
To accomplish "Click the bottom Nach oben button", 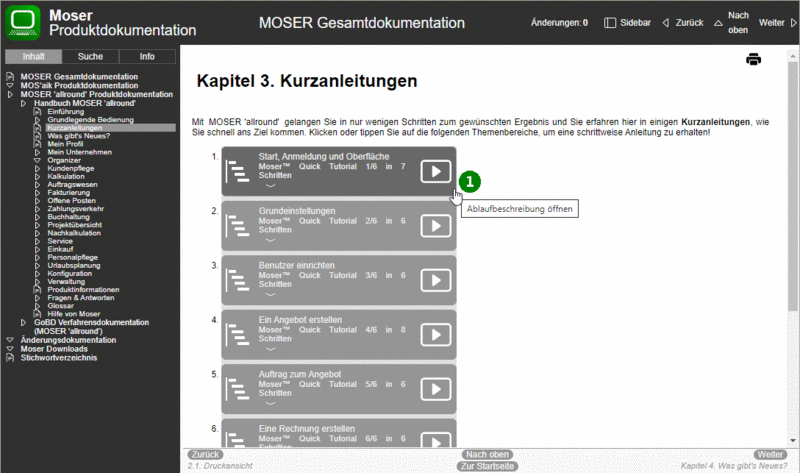I will tap(487, 454).
